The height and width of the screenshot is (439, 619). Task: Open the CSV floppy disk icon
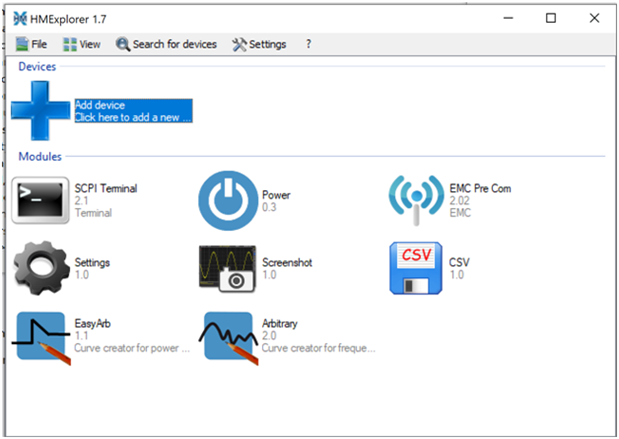[416, 268]
